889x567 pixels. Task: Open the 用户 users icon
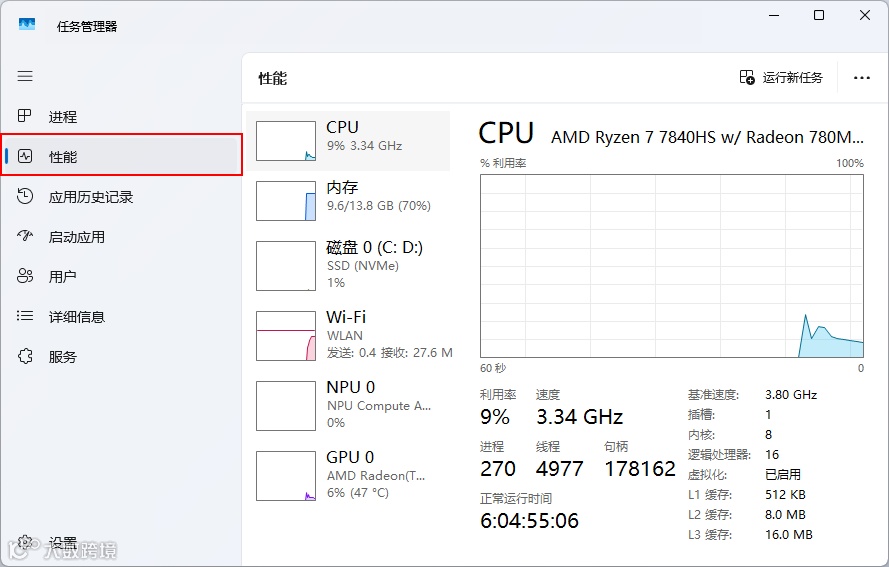tap(25, 276)
